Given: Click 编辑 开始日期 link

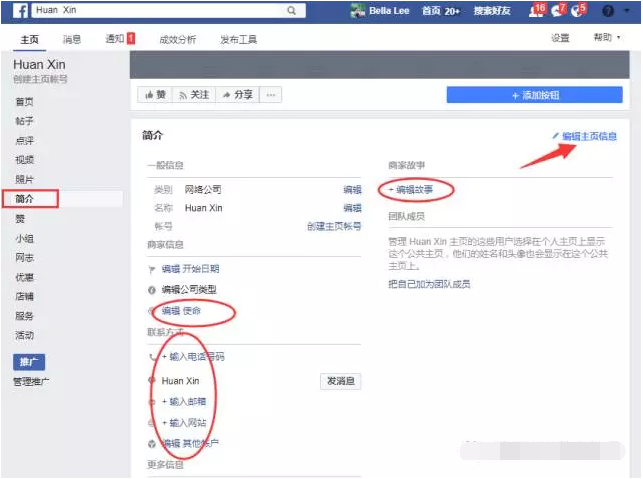Looking at the screenshot, I should pos(190,269).
